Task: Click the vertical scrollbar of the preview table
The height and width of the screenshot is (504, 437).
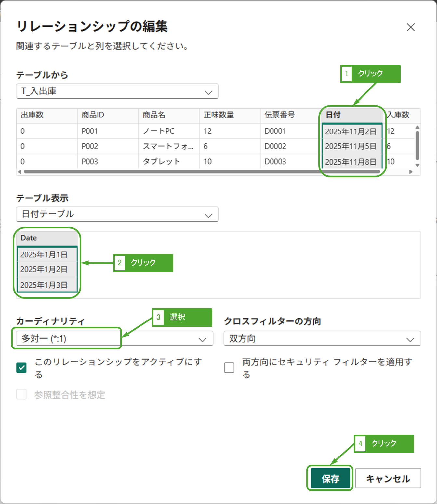Action: coord(417,145)
